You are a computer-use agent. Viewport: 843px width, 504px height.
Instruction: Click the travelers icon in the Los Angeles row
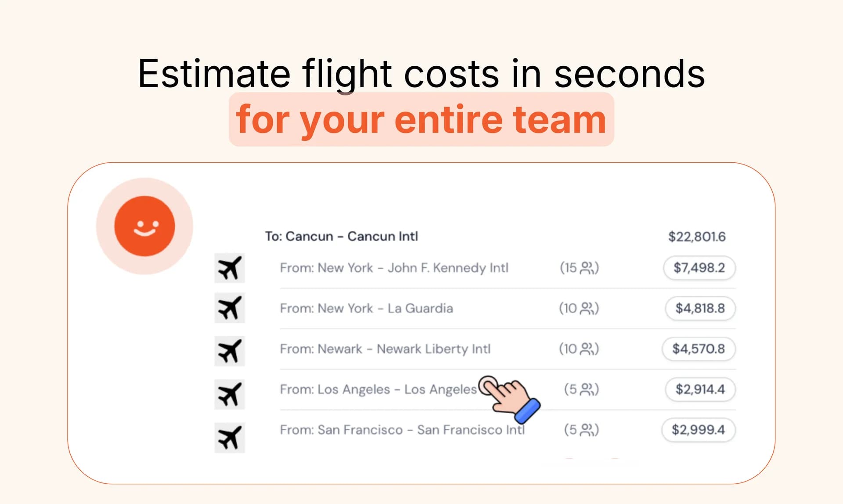587,390
